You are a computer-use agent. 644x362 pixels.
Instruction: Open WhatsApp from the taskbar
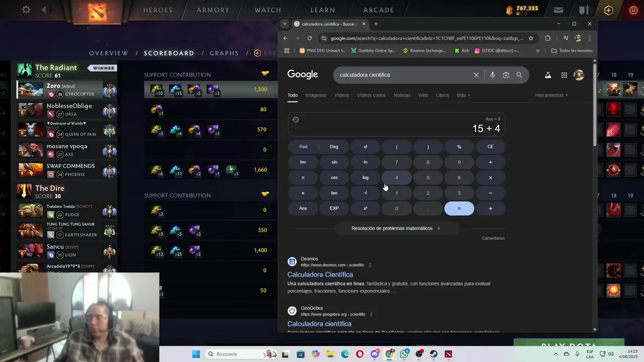(405, 354)
